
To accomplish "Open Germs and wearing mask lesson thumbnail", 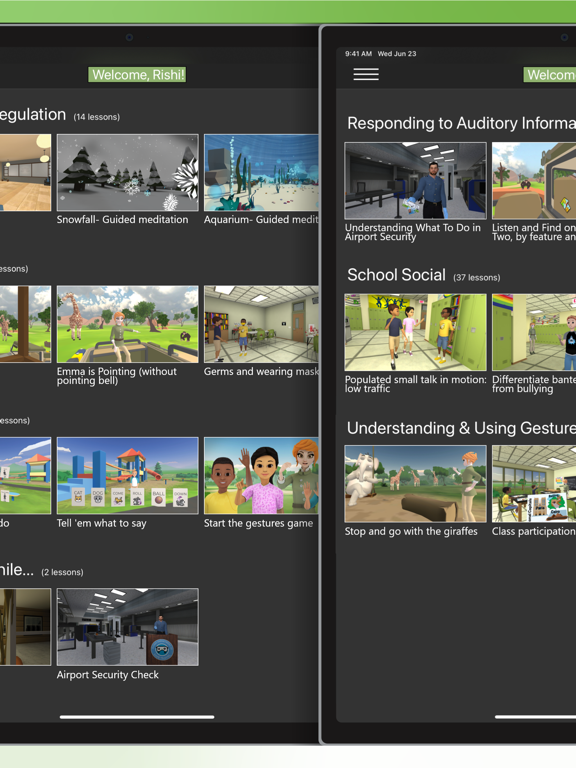I will [261, 324].
